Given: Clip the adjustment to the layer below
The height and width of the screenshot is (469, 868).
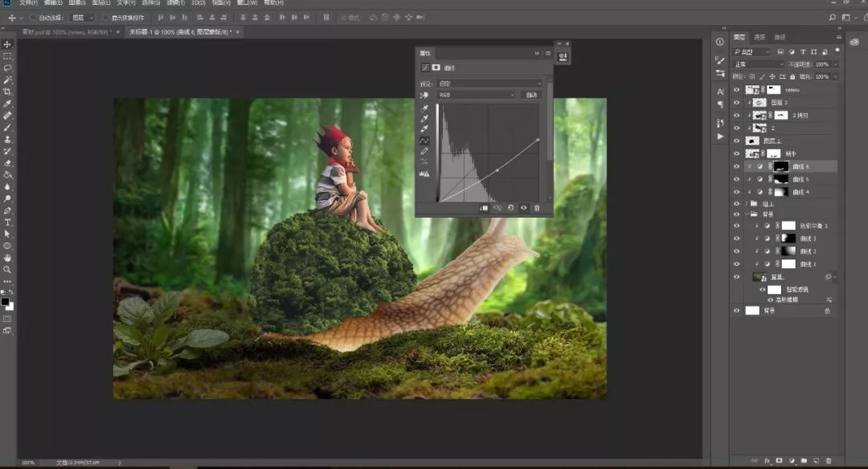Looking at the screenshot, I should tap(483, 208).
